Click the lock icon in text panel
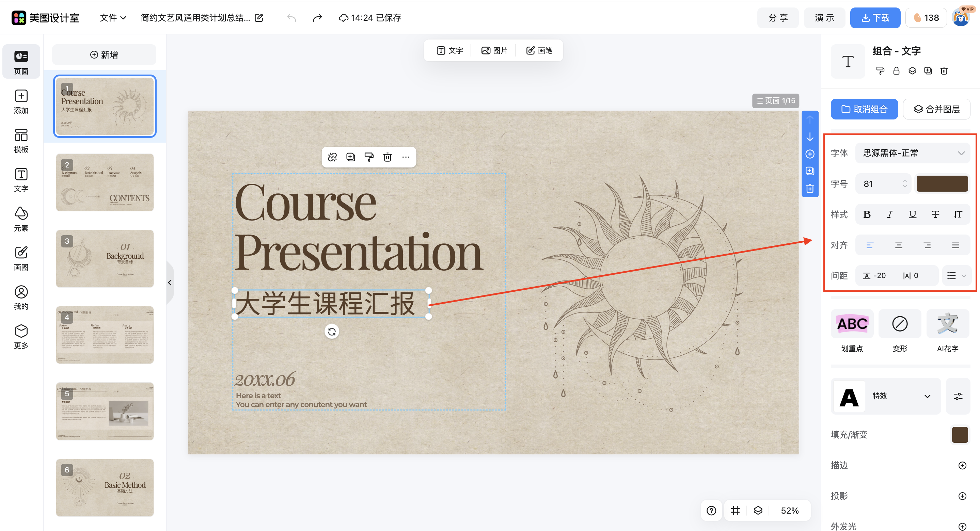This screenshot has width=980, height=531. tap(896, 71)
